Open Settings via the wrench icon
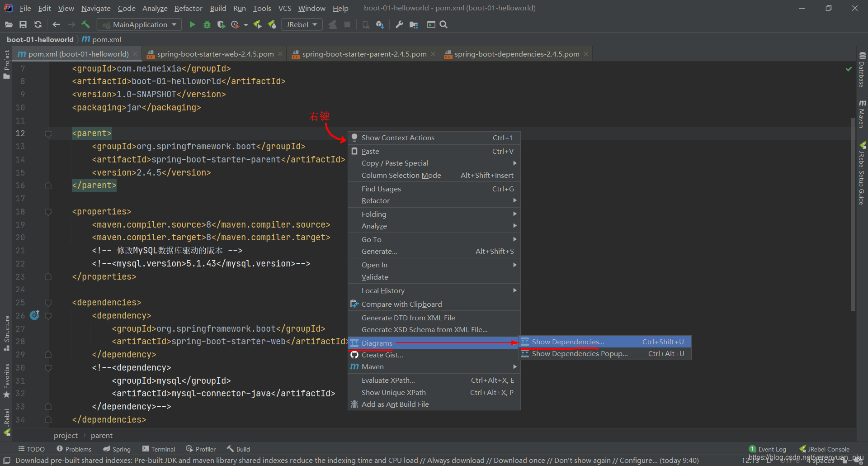 [x=399, y=24]
